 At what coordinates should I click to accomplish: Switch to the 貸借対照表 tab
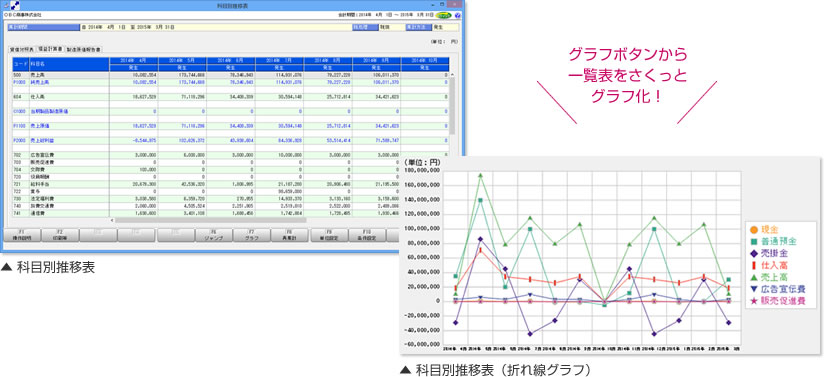click(x=23, y=49)
